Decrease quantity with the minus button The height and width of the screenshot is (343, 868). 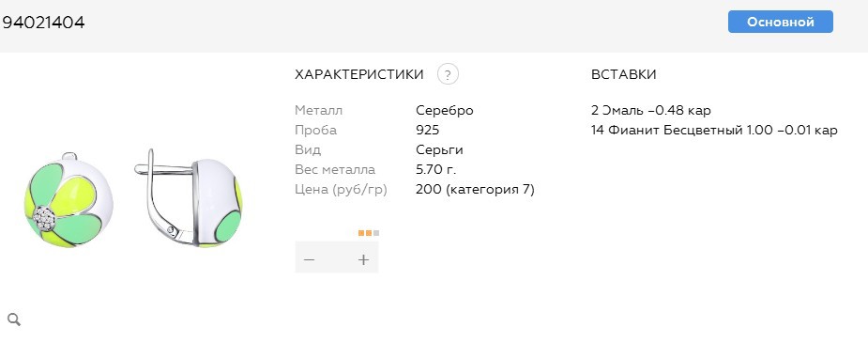click(x=310, y=259)
